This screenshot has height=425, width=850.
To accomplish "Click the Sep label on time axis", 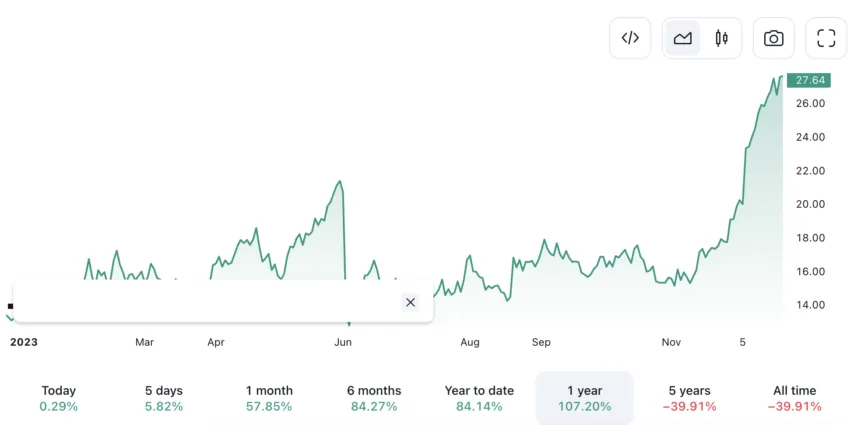I will tap(541, 342).
